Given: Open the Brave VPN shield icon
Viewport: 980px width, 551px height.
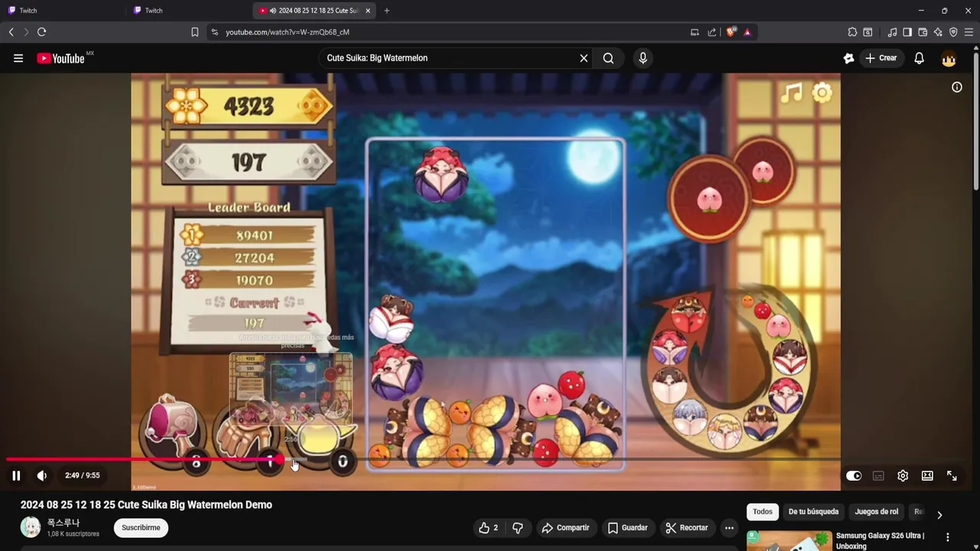Looking at the screenshot, I should click(x=953, y=32).
